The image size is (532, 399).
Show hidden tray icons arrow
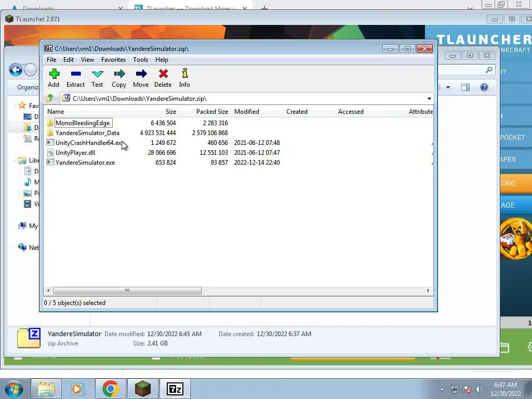442,389
